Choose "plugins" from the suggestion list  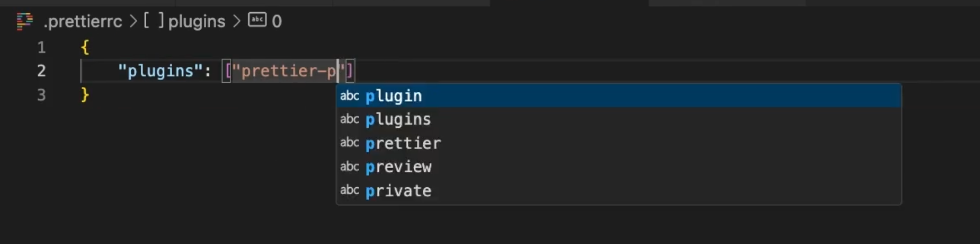coord(398,119)
